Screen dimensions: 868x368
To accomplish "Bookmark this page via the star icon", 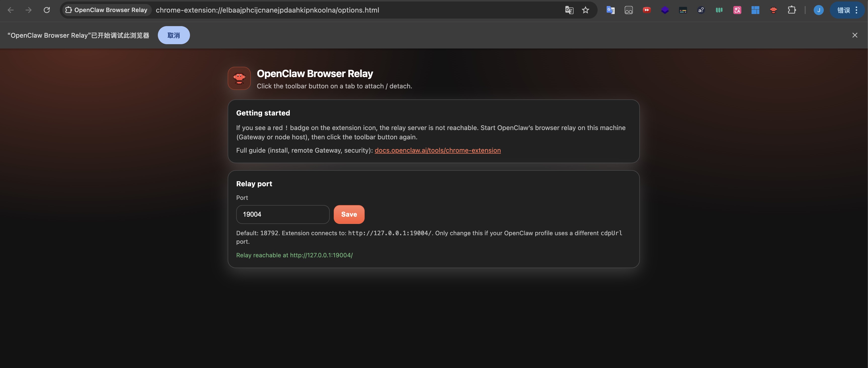I will [x=585, y=10].
